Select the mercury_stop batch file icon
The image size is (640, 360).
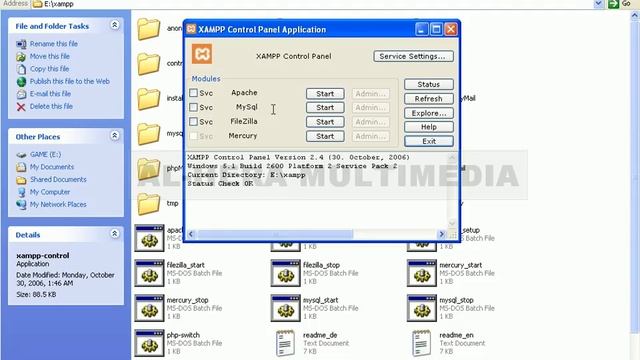(x=149, y=308)
